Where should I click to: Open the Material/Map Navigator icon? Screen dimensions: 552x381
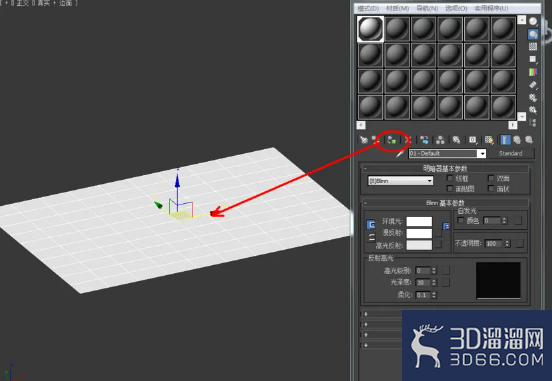[534, 122]
